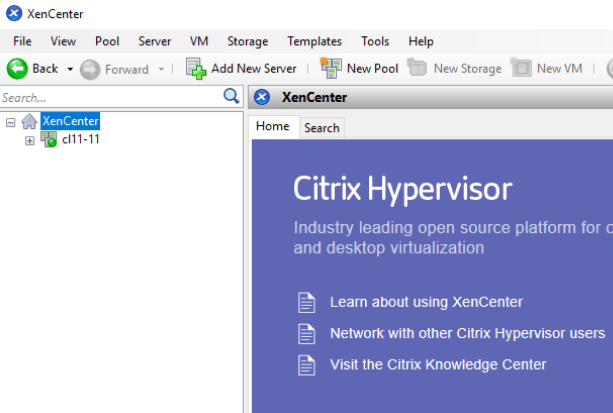This screenshot has height=413, width=613.
Task: Collapse the XenCenter root tree node
Action: coord(11,122)
